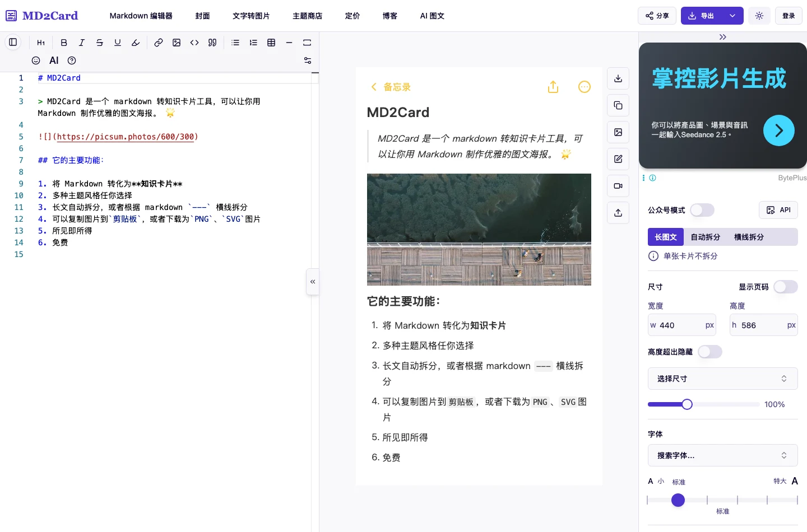Click the ad's blue arrow button
The image size is (807, 532).
tap(779, 130)
